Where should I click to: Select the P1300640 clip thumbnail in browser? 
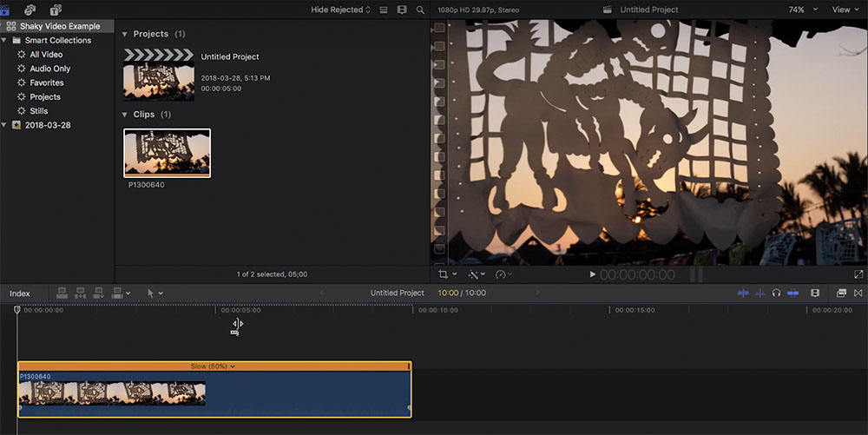[168, 154]
